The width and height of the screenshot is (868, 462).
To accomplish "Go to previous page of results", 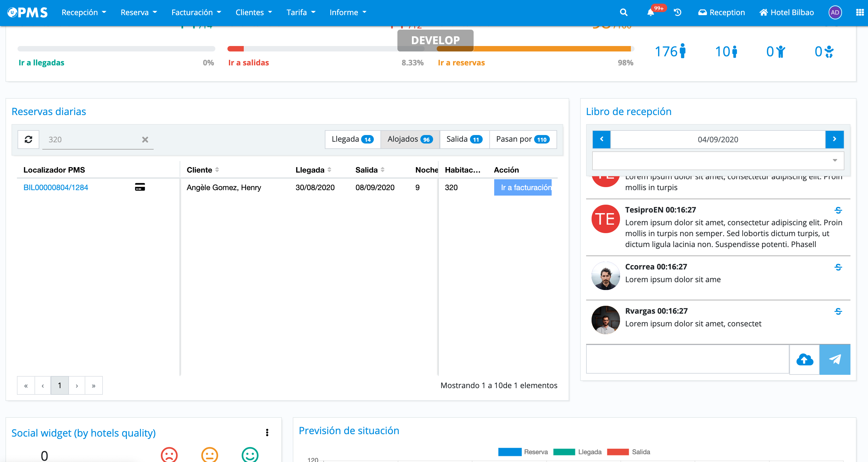I will [x=43, y=385].
